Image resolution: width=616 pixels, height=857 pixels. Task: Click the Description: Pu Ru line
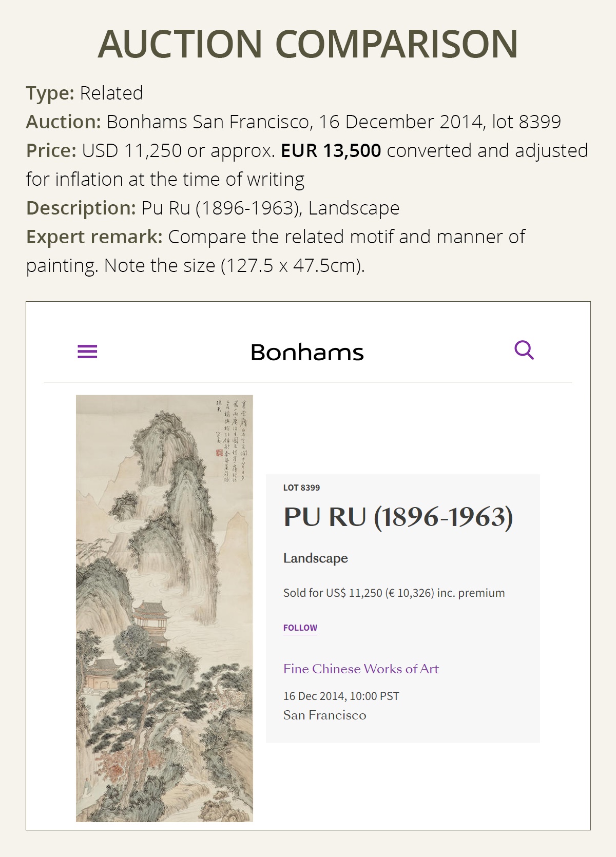click(x=213, y=208)
